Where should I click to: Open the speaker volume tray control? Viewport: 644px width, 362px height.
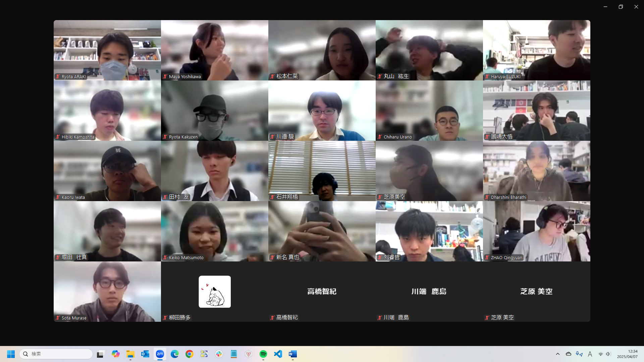[608, 354]
